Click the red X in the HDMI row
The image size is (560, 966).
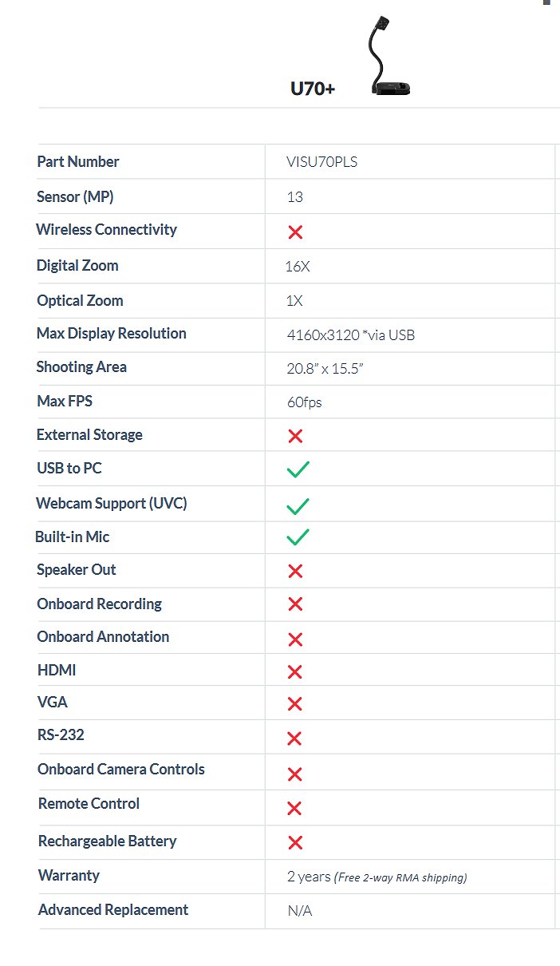click(x=295, y=672)
